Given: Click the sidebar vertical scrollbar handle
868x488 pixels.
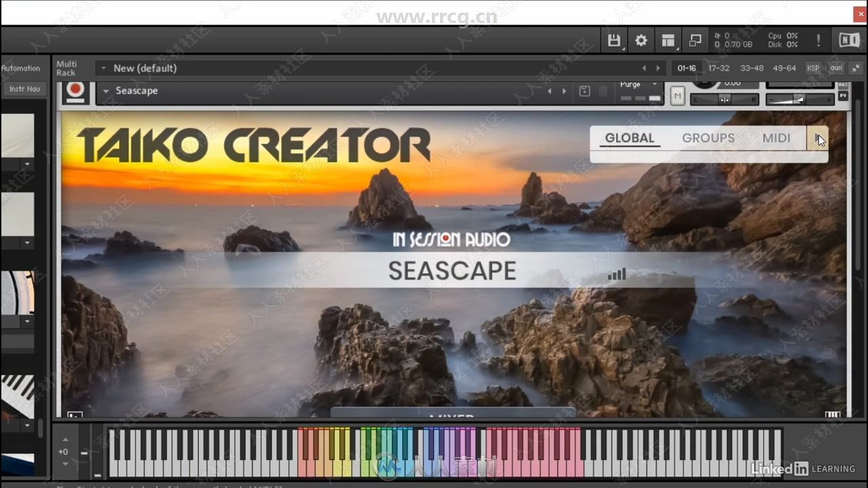Looking at the screenshot, I should click(x=41, y=428).
